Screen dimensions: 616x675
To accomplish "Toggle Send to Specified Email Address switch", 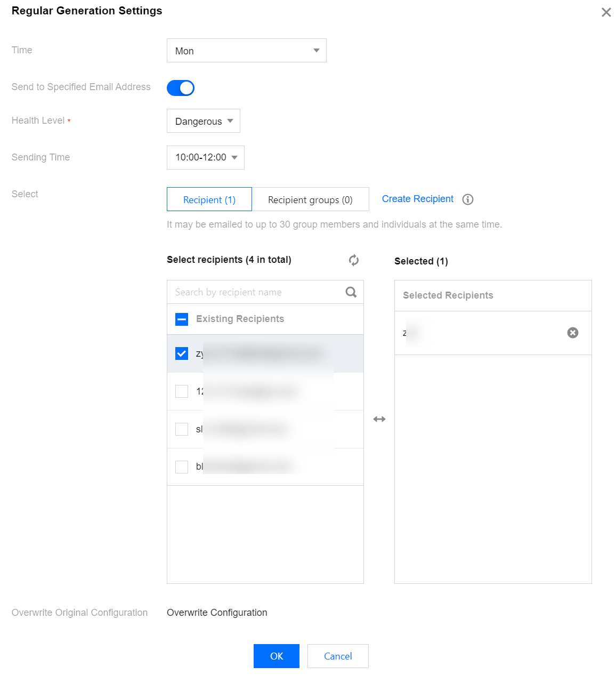I will (181, 88).
